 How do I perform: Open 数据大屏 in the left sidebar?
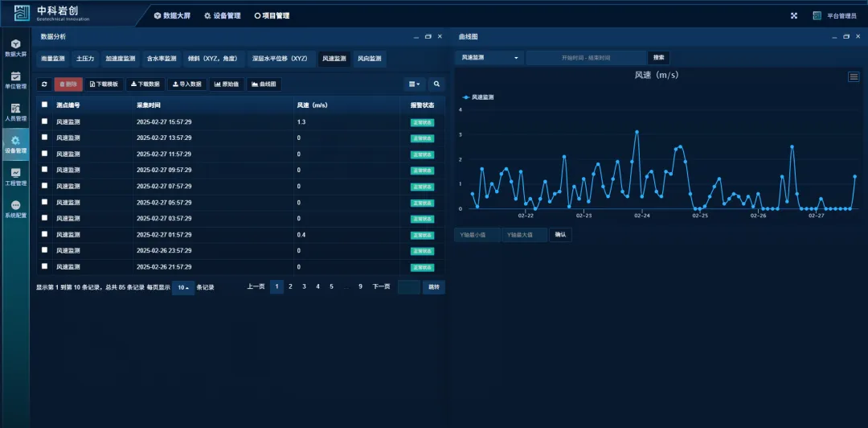point(15,47)
